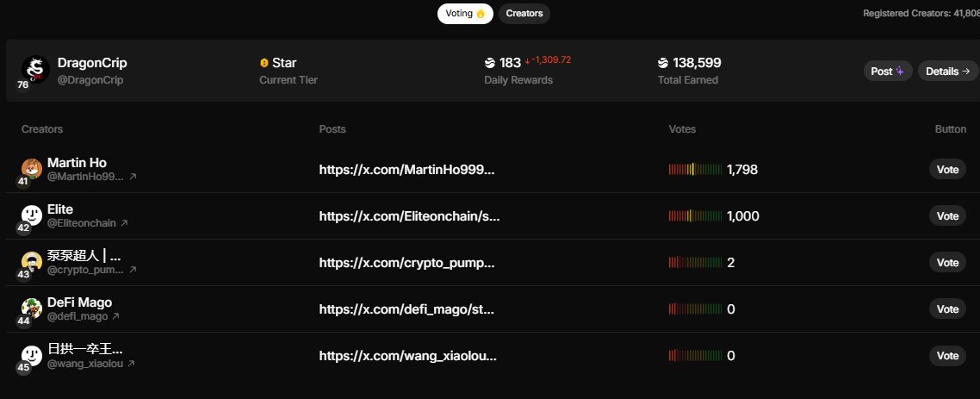
Task: Switch to the Voting tab
Action: tap(465, 14)
